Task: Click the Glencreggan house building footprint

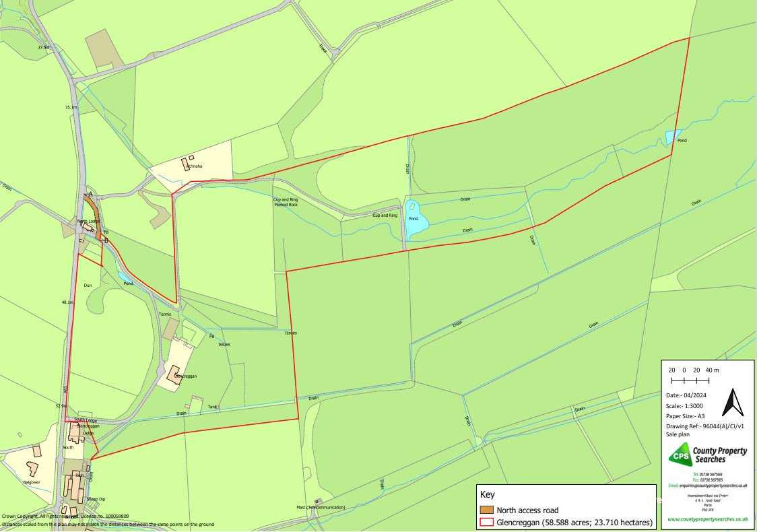Action: (174, 376)
